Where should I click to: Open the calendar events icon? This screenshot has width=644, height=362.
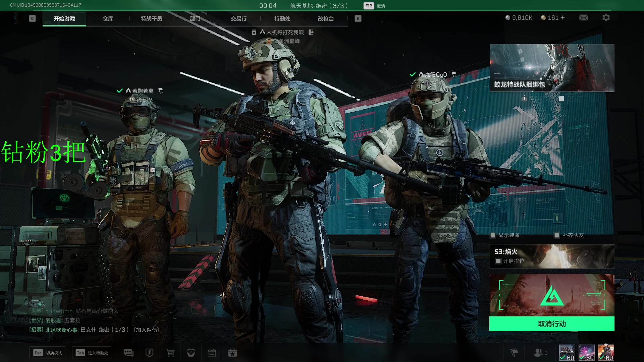click(x=212, y=353)
